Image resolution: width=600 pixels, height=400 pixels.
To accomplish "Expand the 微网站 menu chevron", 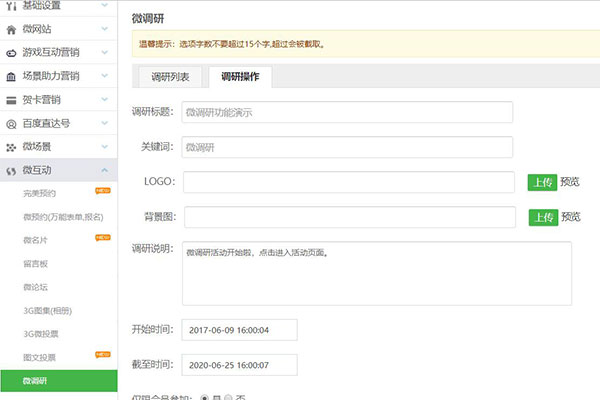I will (x=104, y=29).
